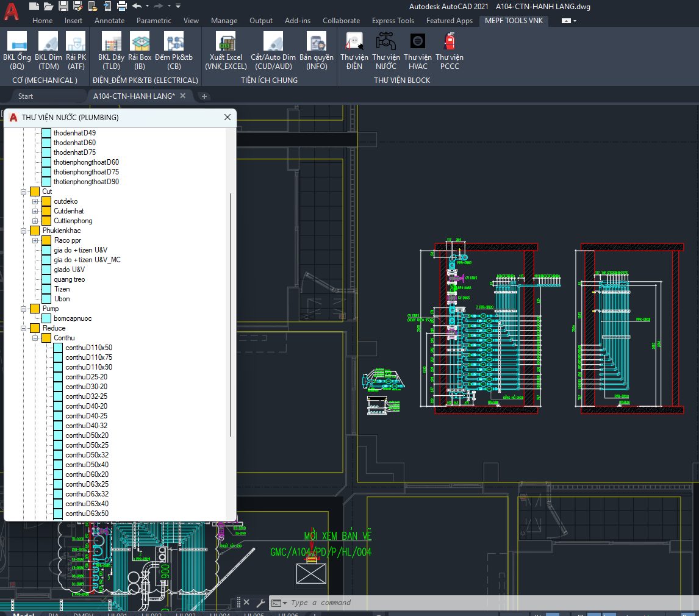699x616 pixels.
Task: Open the Express Tools ribbon tab
Action: [393, 21]
